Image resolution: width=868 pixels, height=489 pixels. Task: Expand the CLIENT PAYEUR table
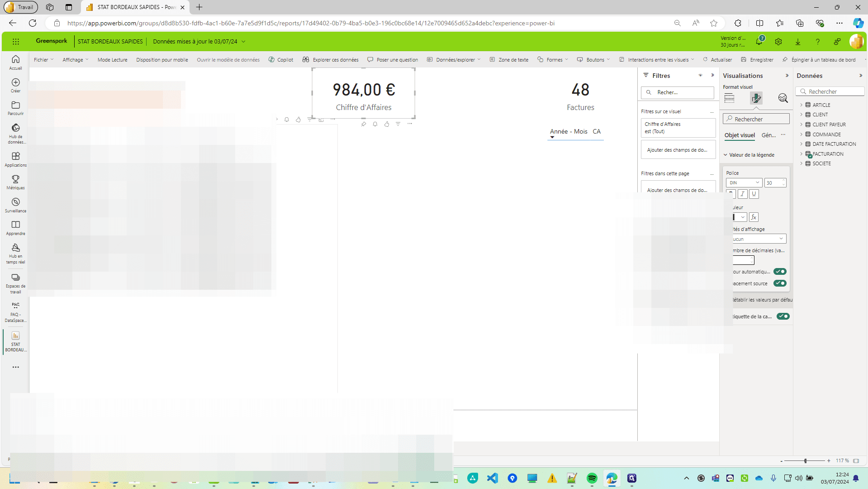coord(801,125)
